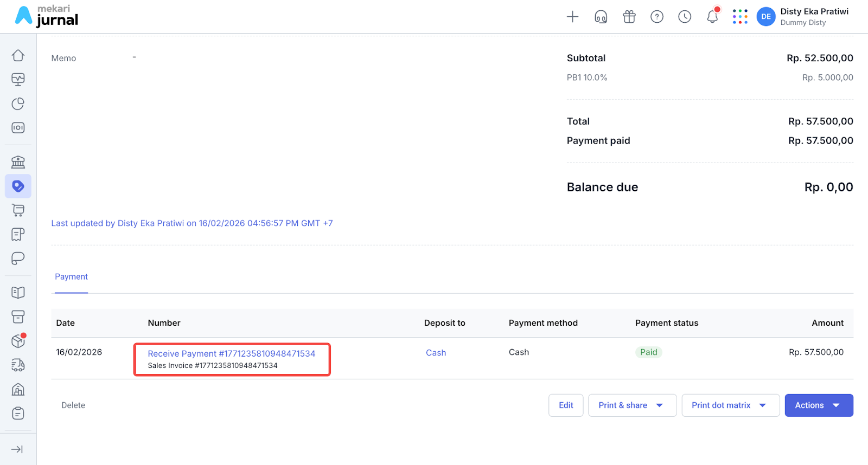Open the Print dot matrix dropdown
Screen dimensions: 868x465
[x=730, y=405]
